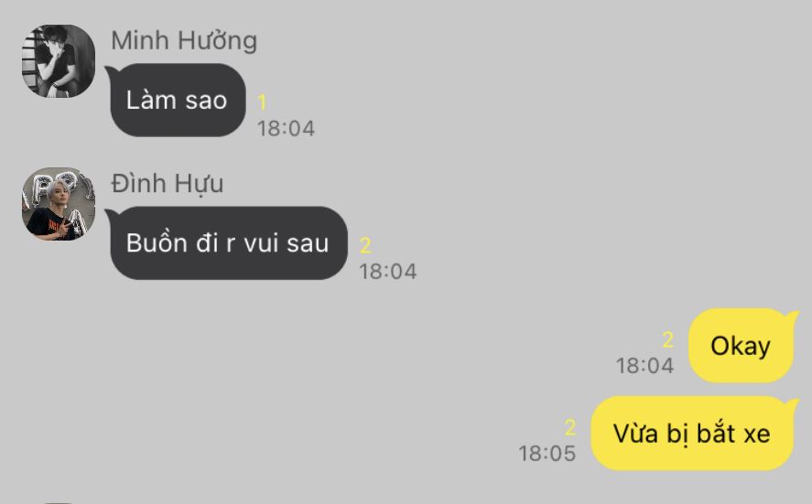This screenshot has width=812, height=504.
Task: Open Minh Hường's profile avatar
Action: [59, 61]
